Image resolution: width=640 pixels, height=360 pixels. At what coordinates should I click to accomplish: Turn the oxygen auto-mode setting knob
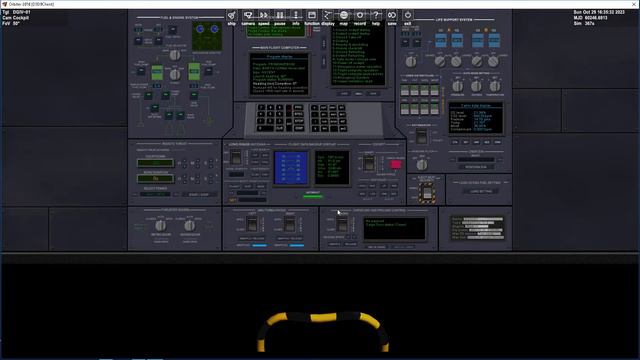tap(476, 86)
